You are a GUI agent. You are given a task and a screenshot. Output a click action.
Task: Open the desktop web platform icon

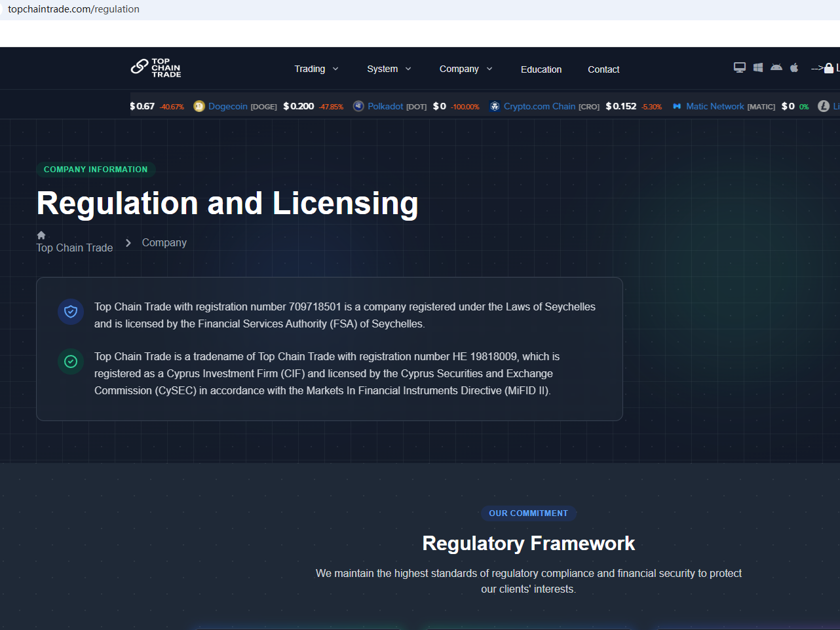tap(740, 67)
